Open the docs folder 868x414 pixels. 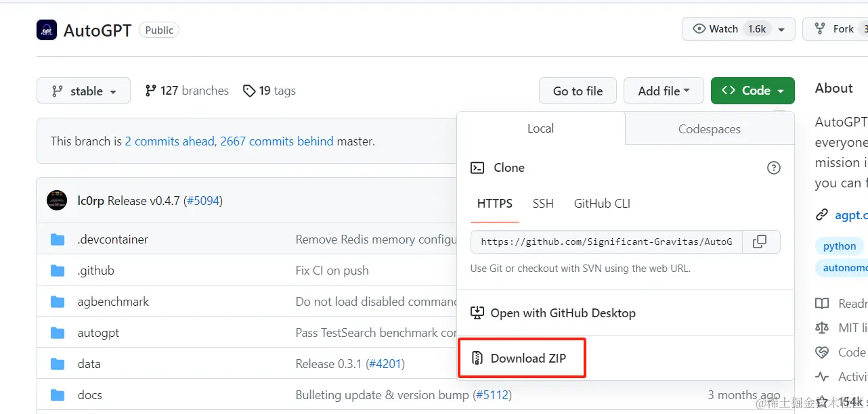point(89,395)
